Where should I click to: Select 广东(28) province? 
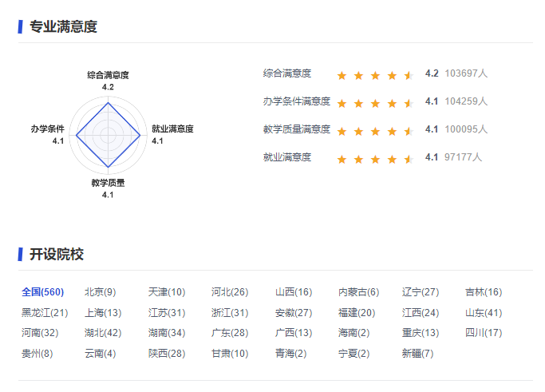(230, 333)
